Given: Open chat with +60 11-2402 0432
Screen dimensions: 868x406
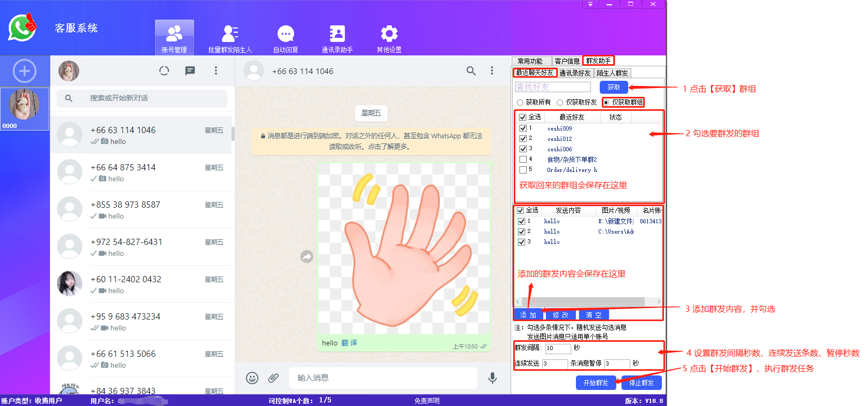Looking at the screenshot, I should click(x=141, y=284).
